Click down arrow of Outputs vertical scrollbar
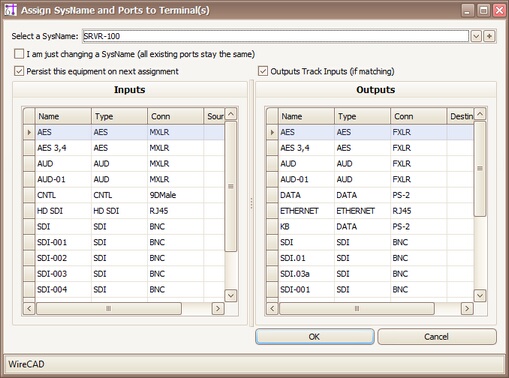The image size is (509, 378). (x=480, y=295)
